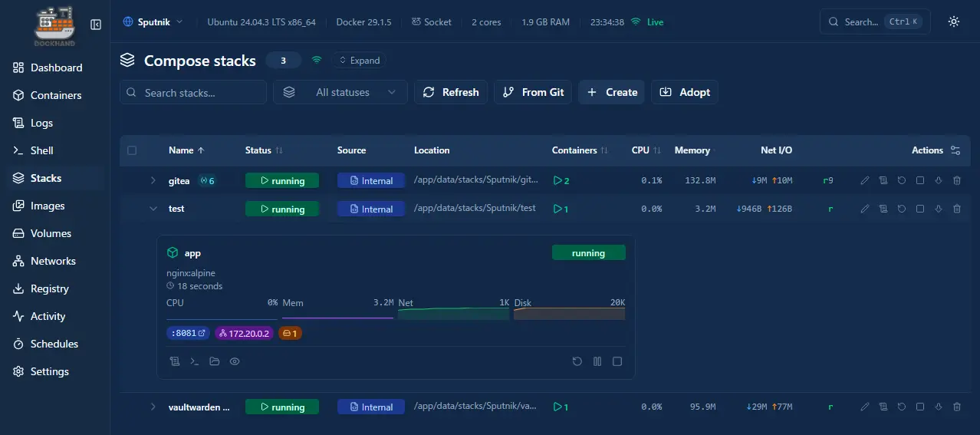Delete the test stack
The image size is (980, 435).
957,209
